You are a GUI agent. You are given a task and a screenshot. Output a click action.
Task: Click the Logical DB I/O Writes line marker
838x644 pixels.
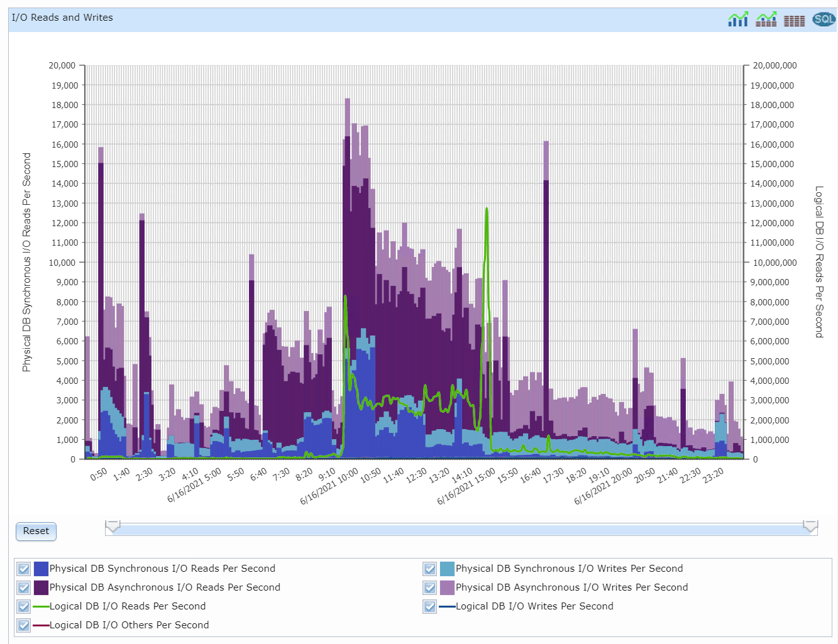click(x=447, y=607)
